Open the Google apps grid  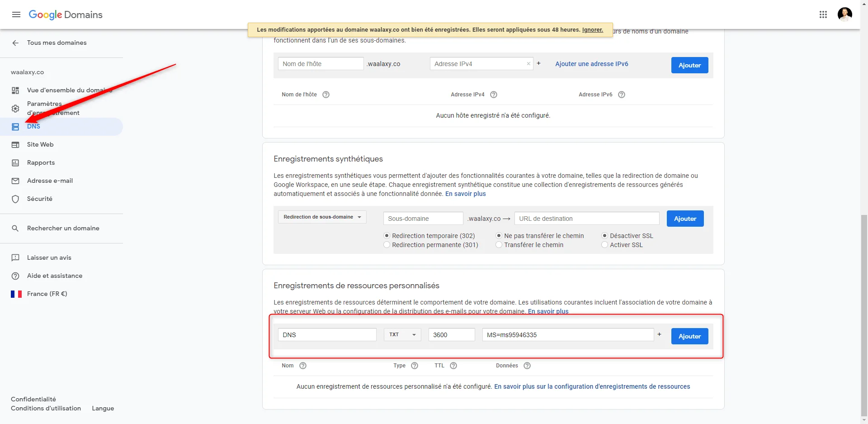point(823,14)
